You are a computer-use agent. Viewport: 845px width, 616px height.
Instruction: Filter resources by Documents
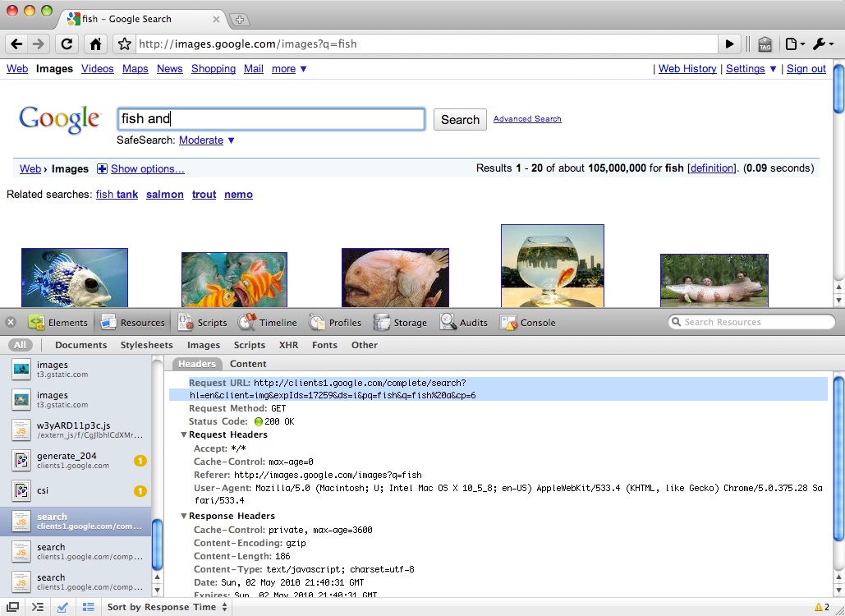[80, 345]
